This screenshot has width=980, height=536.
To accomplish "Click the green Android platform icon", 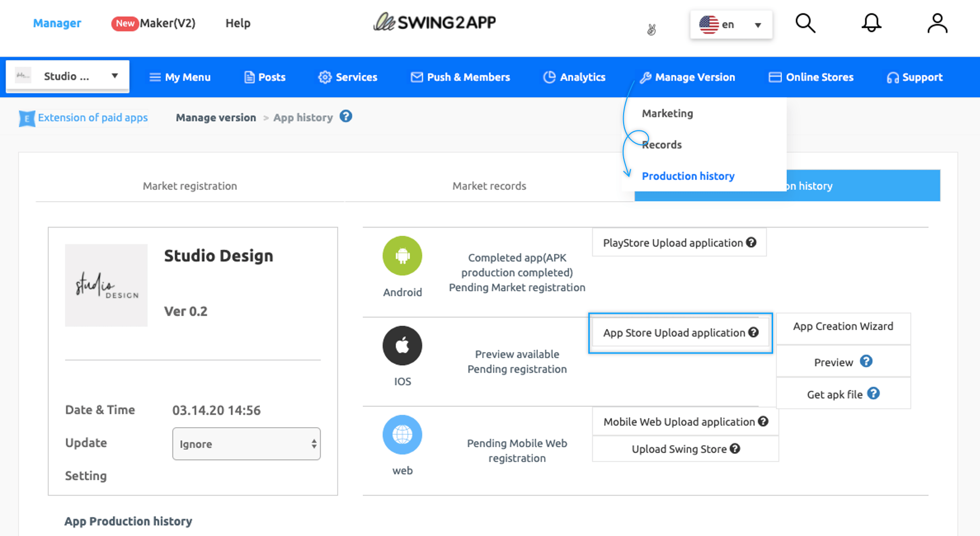I will click(x=402, y=255).
